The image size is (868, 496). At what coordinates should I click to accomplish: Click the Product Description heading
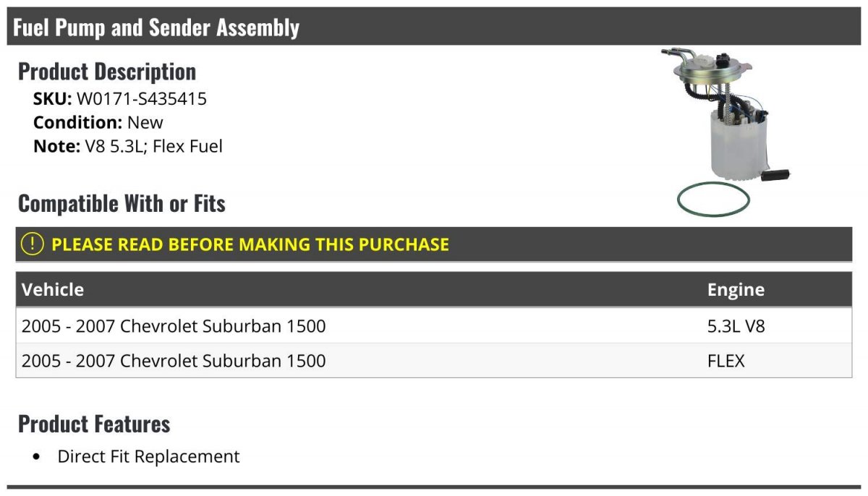[x=107, y=72]
